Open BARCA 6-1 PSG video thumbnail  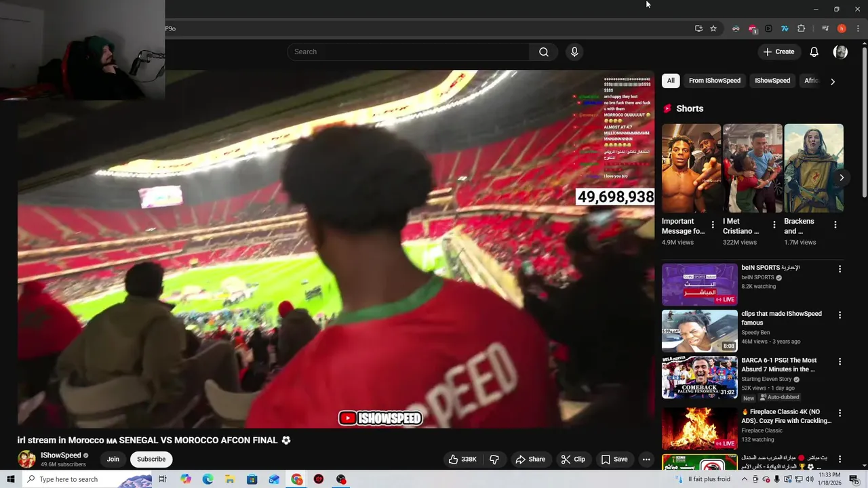[x=700, y=378]
